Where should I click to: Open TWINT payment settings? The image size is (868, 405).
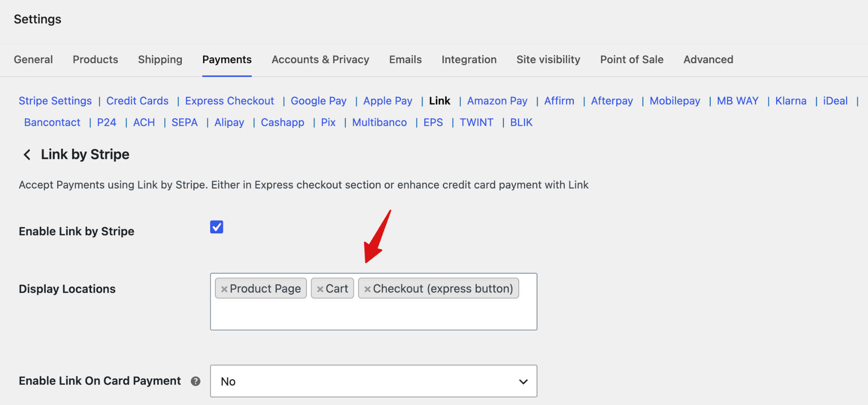click(476, 122)
